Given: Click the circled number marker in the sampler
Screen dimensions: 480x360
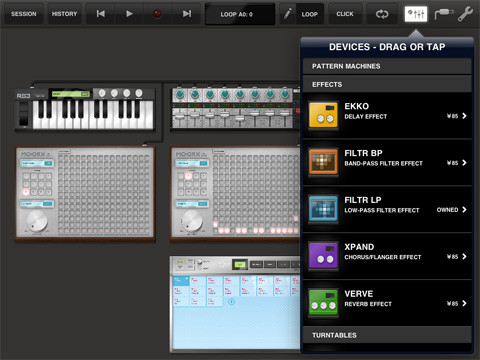Looking at the screenshot, I should tap(231, 302).
